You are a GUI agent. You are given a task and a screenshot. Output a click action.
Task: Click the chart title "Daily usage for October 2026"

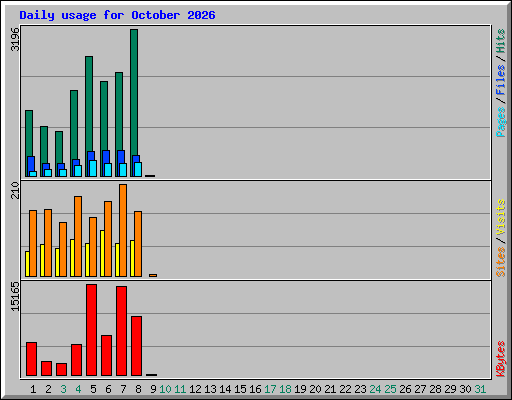point(117,15)
